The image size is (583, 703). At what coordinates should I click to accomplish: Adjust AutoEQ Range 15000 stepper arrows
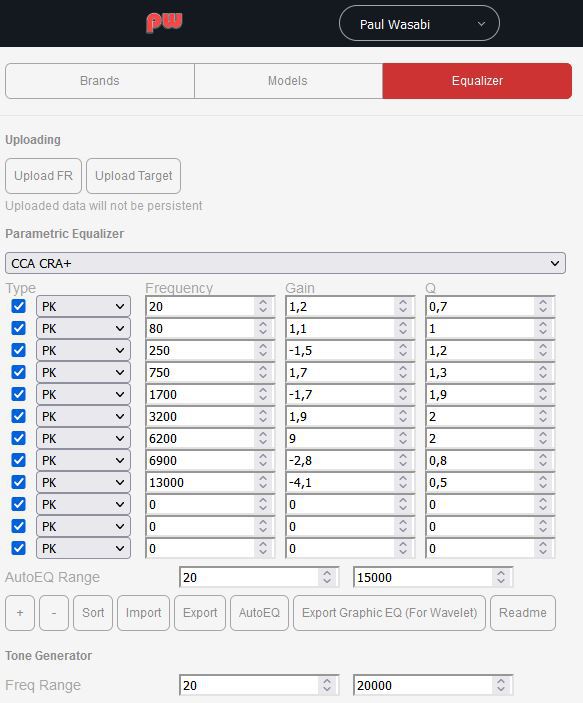[500, 577]
